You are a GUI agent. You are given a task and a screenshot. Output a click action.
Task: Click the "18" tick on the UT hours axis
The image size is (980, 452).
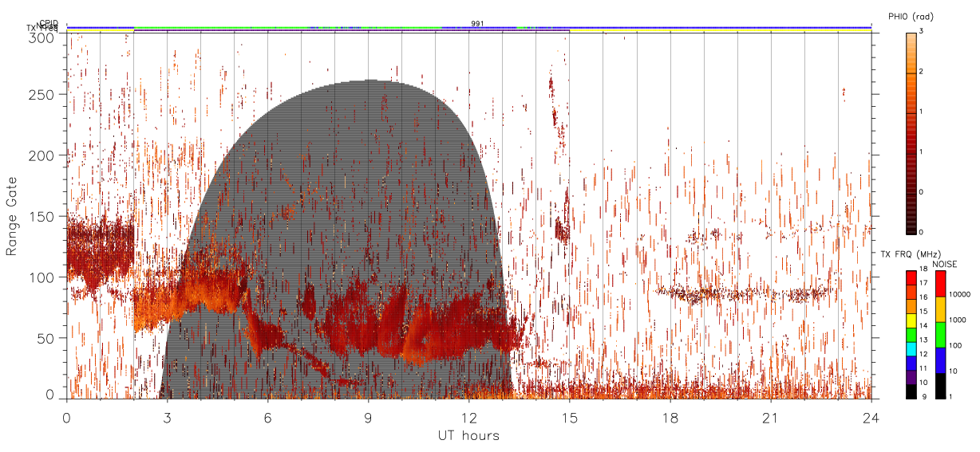point(670,418)
